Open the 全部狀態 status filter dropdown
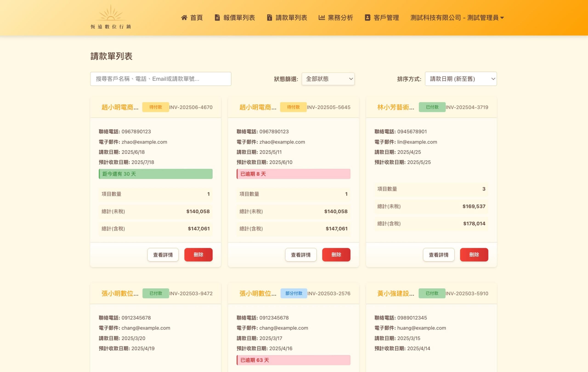The width and height of the screenshot is (588, 372). pos(328,79)
